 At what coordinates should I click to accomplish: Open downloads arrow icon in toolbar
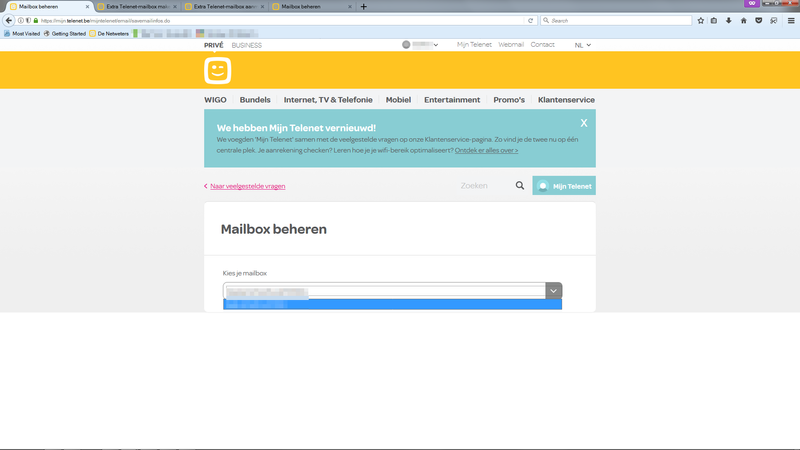[x=729, y=21]
